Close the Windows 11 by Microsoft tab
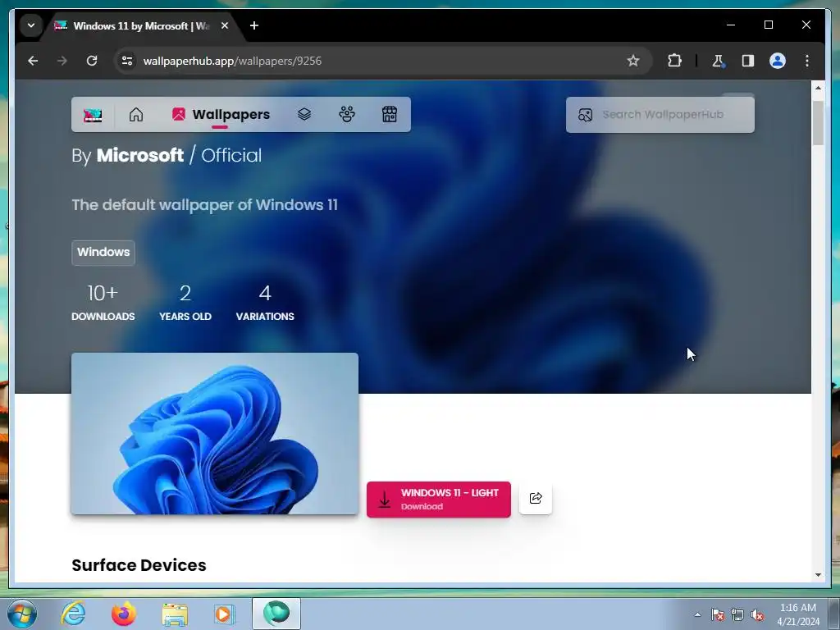840x630 pixels. pos(225,25)
